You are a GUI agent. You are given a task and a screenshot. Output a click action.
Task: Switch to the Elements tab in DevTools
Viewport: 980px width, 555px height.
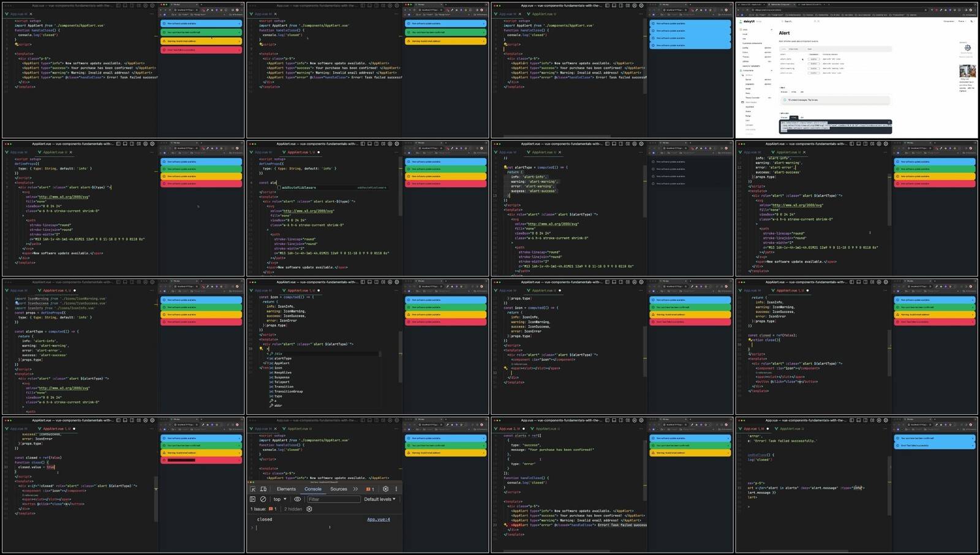(x=286, y=489)
